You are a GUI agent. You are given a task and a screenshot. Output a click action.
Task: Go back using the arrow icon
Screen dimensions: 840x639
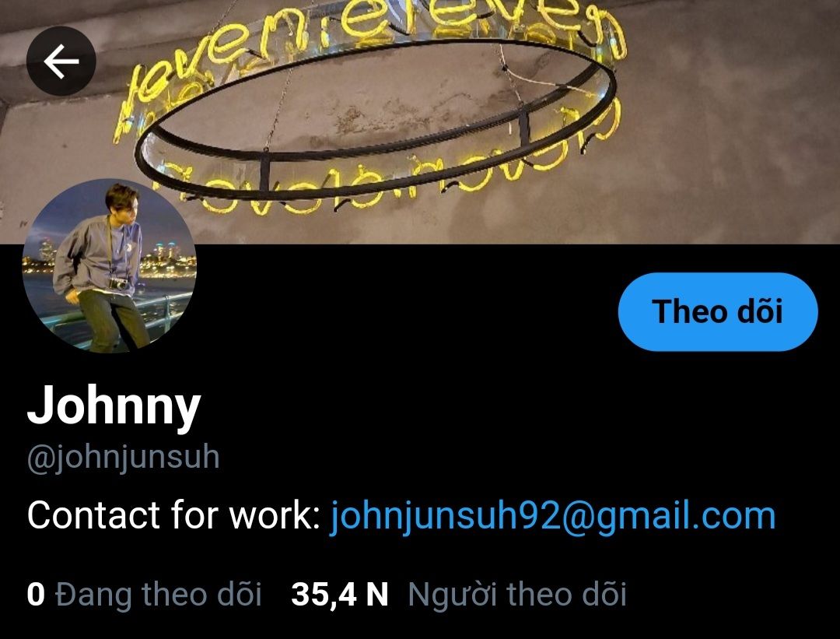point(61,61)
